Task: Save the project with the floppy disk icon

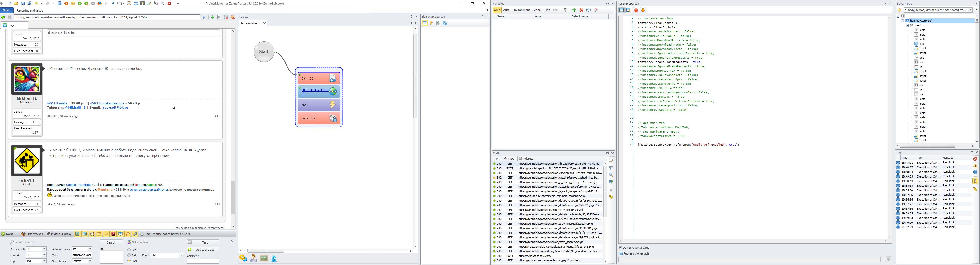Action: [23, 3]
